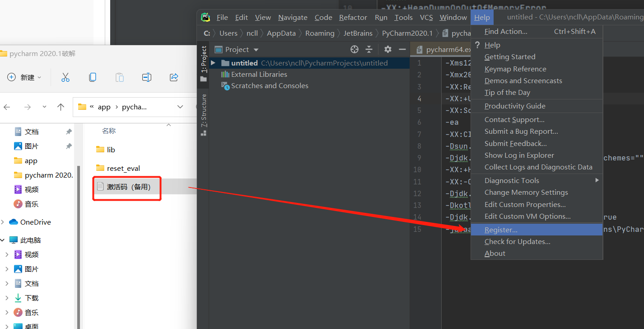The width and height of the screenshot is (644, 329).
Task: Open the Diagnostic Tools submenu
Action: 597,180
